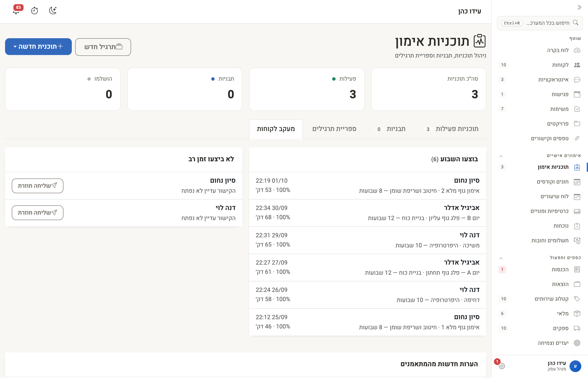The width and height of the screenshot is (588, 378).
Task: Open דנה לוי's משיכה workout row
Action: [367, 240]
